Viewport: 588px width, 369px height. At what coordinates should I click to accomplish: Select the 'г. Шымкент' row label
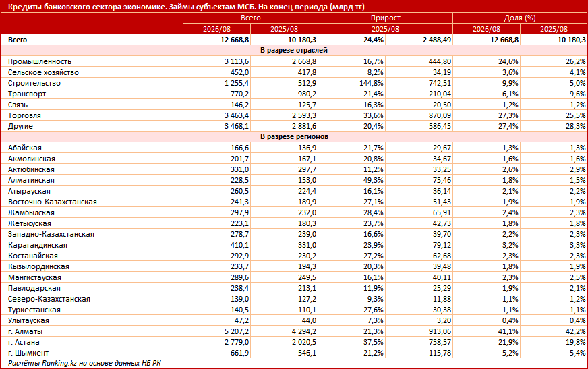28,353
